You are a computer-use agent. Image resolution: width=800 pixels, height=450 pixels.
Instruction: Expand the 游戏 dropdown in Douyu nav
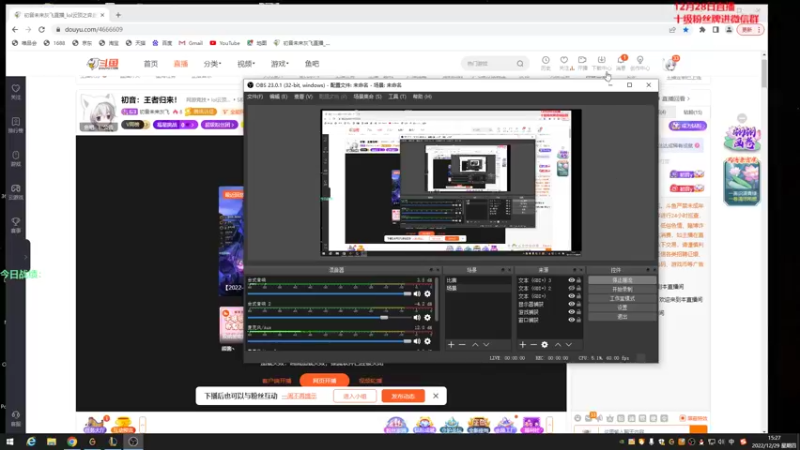[280, 64]
